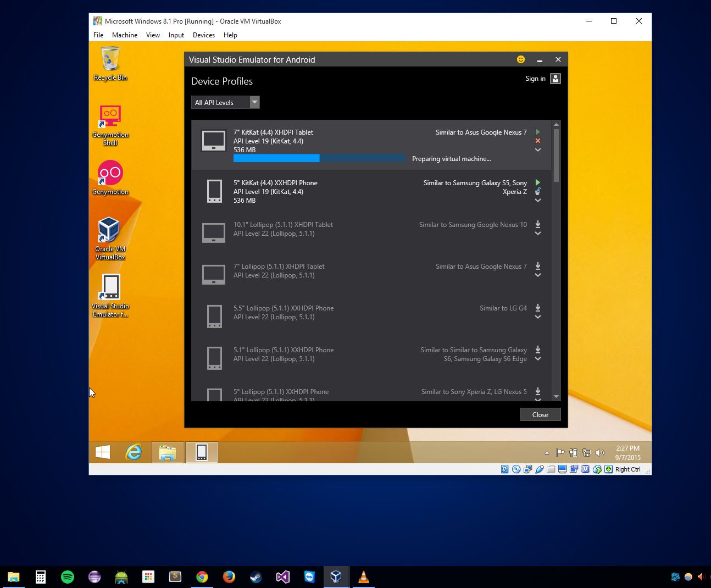Select the 7" KitKat tablet device icon

pyautogui.click(x=214, y=141)
